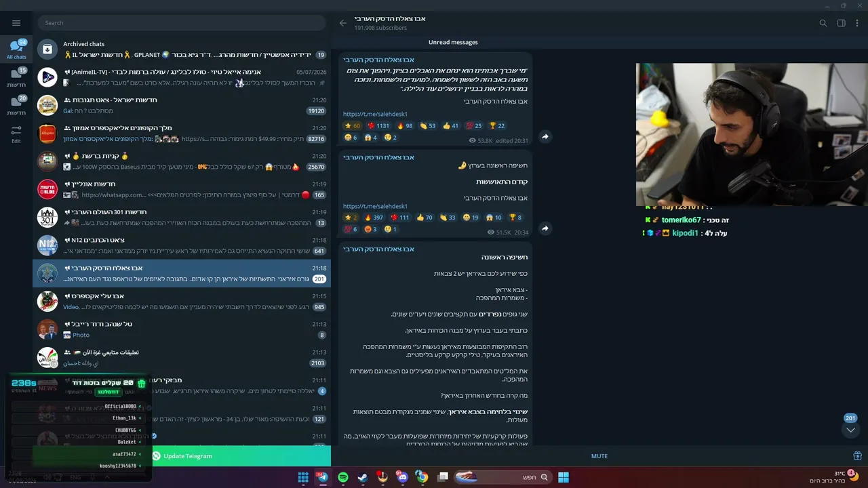The image size is (868, 488).
Task: Open Google Chrome from the taskbar
Action: [x=422, y=477]
